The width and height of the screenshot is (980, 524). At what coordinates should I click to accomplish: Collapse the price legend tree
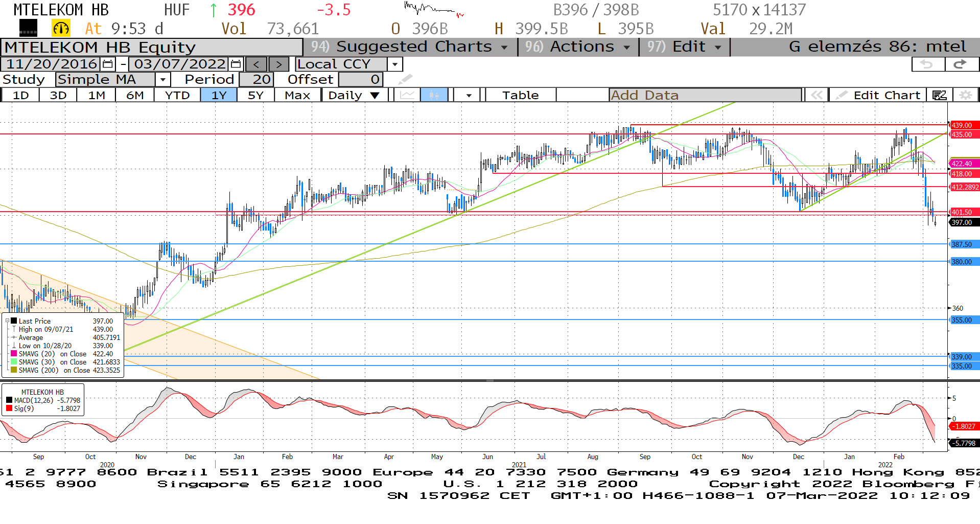coord(7,321)
